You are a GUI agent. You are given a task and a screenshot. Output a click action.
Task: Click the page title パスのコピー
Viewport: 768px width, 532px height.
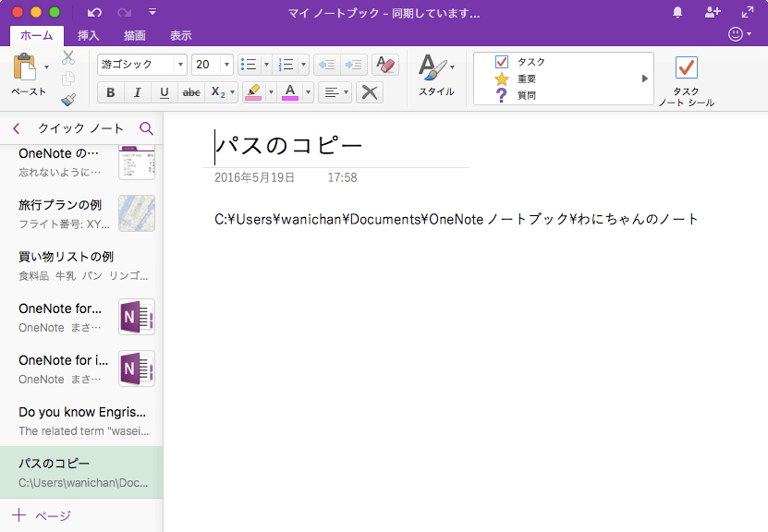288,145
